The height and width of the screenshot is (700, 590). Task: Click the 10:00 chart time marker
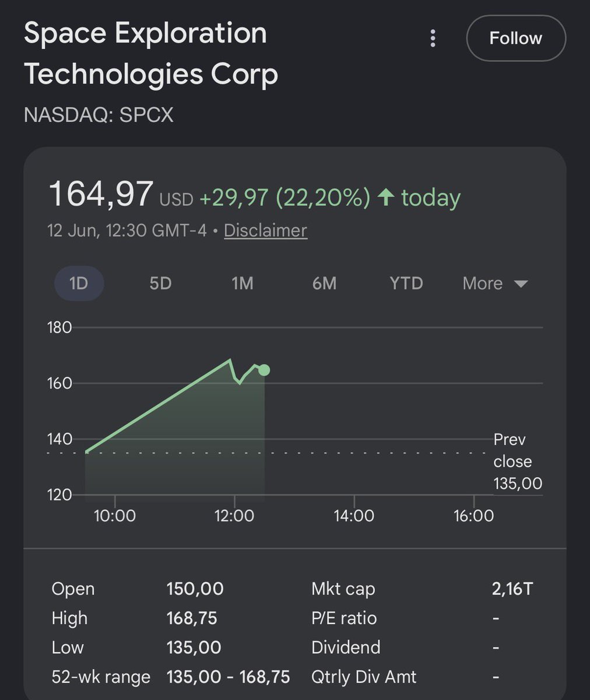[115, 516]
